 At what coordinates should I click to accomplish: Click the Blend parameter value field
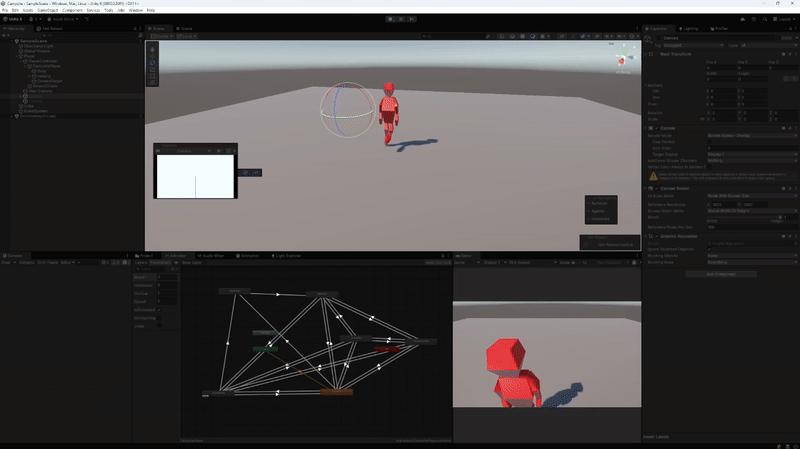[x=167, y=277]
